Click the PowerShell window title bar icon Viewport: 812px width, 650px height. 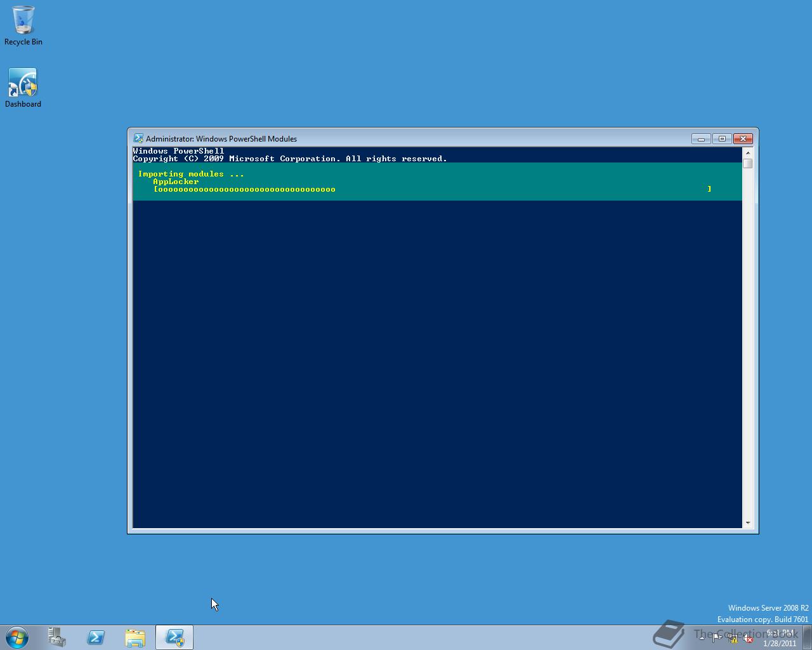coord(138,138)
